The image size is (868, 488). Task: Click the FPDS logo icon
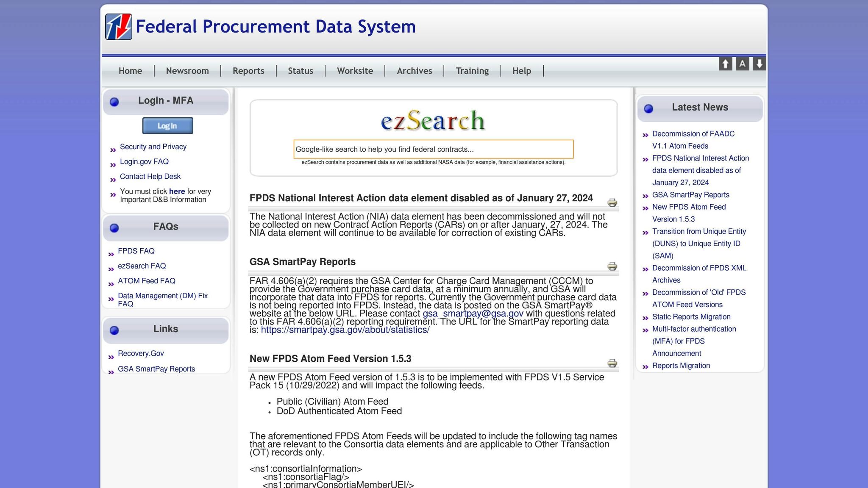point(119,27)
